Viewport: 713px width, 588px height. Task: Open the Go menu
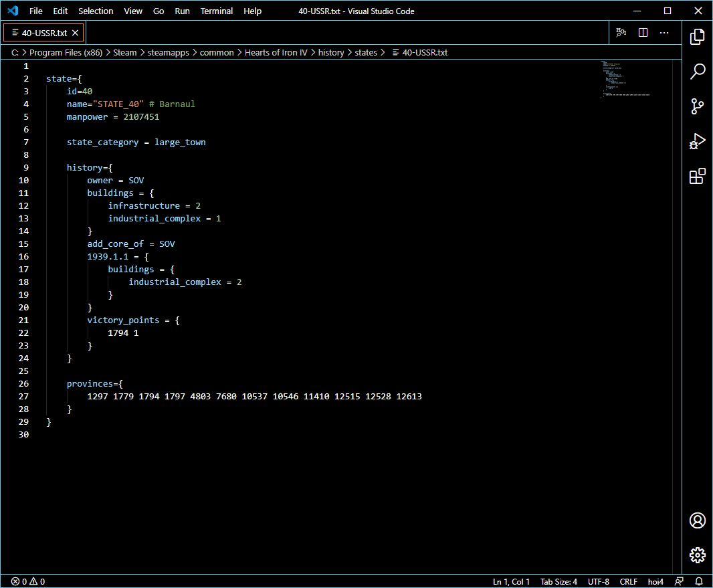pos(159,11)
